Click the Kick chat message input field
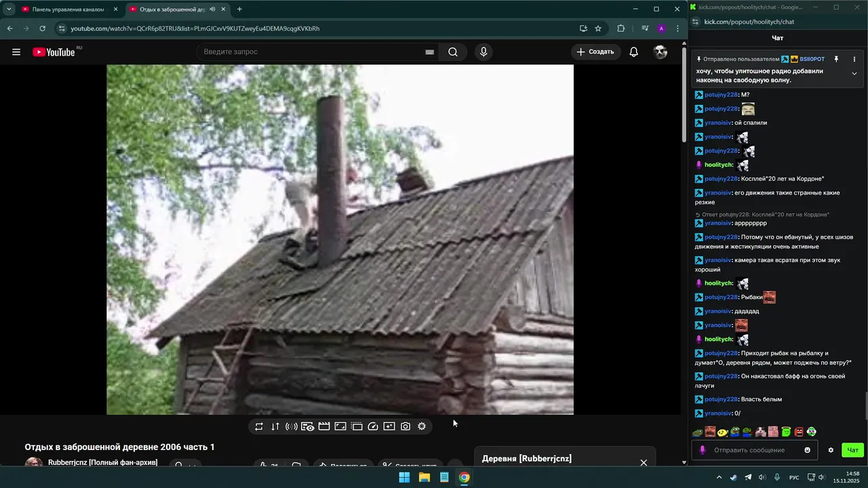 753,450
